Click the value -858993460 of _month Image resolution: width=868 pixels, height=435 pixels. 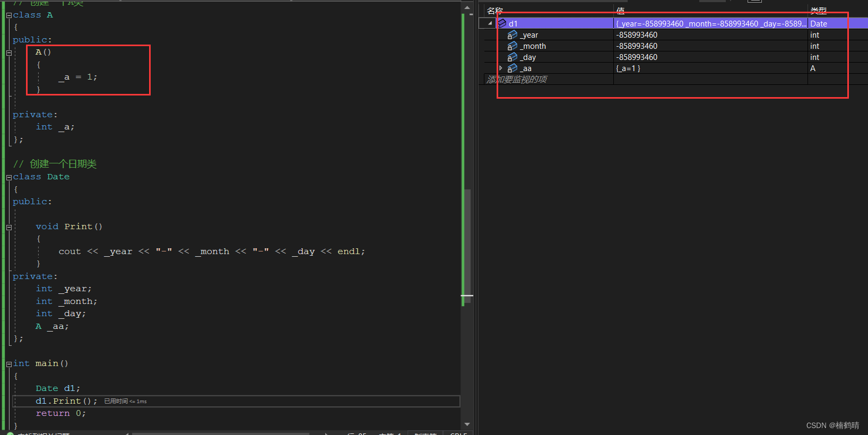637,46
